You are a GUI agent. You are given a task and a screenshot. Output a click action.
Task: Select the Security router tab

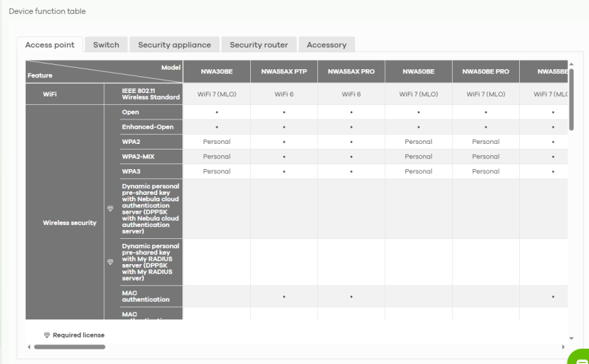tap(259, 45)
